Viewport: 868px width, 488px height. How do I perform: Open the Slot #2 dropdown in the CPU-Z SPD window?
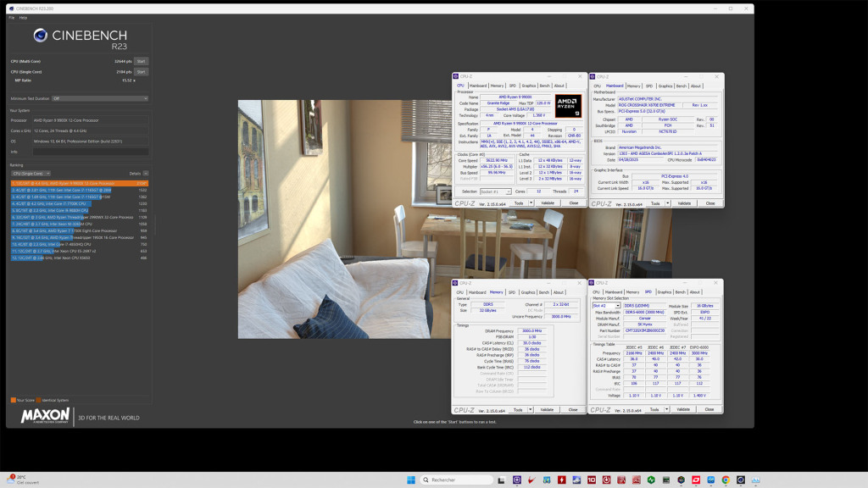pos(605,305)
